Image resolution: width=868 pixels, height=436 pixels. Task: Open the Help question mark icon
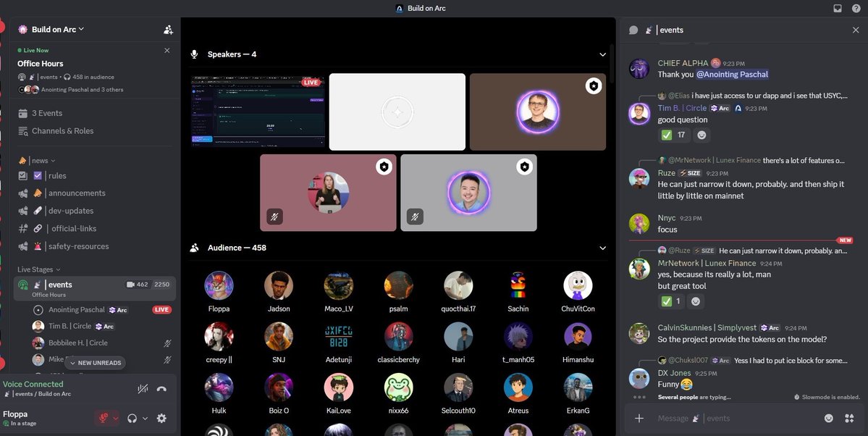click(x=856, y=8)
